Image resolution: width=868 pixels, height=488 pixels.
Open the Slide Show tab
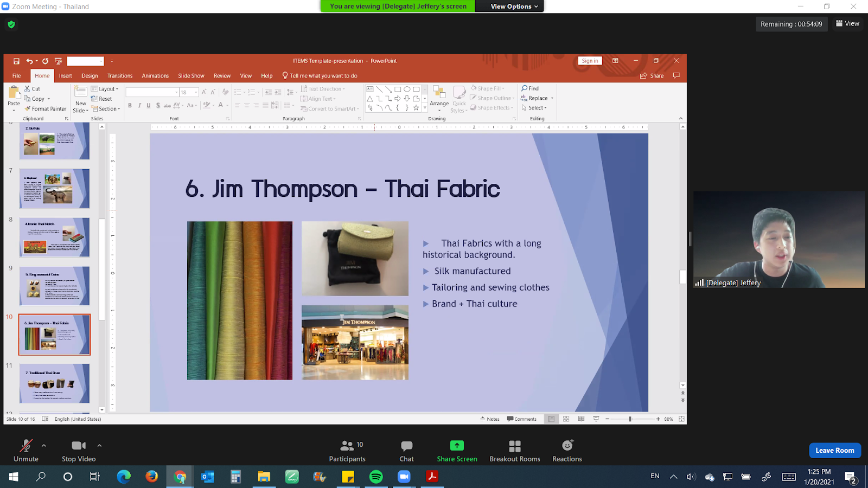(191, 76)
